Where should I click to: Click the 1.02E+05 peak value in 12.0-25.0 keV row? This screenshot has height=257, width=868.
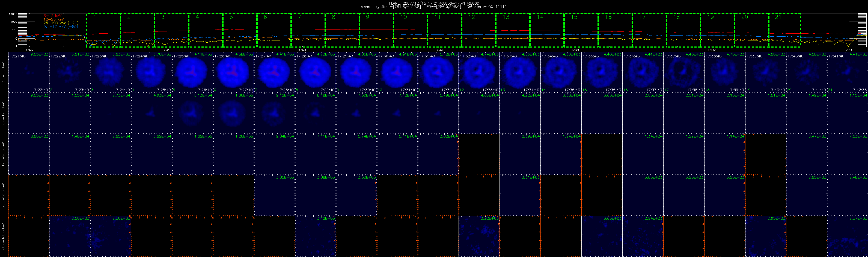click(x=204, y=136)
